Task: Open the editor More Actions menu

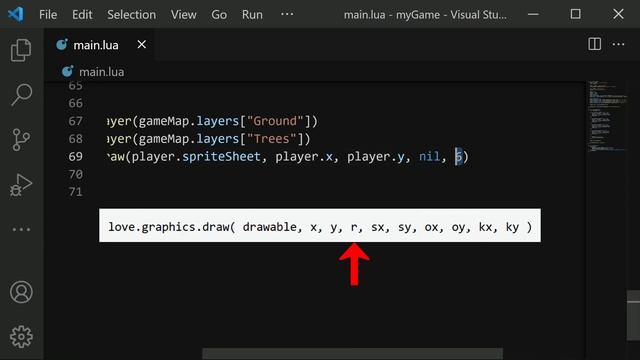Action: [618, 44]
